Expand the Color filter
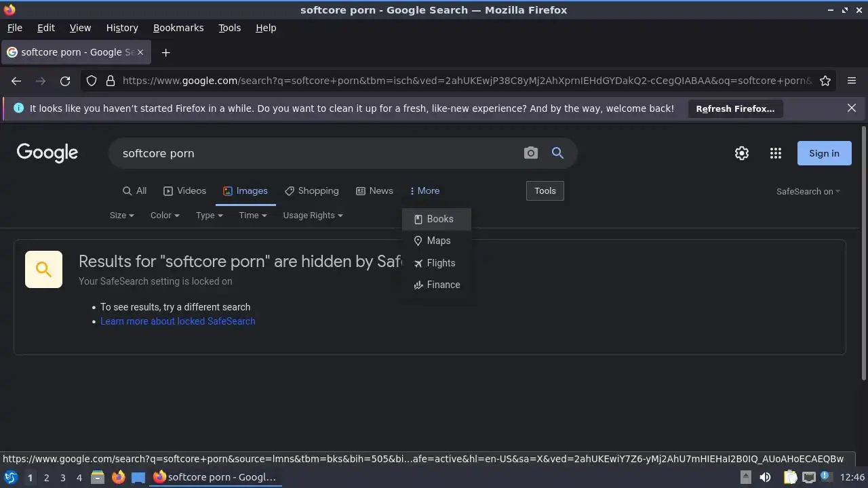 pos(165,215)
